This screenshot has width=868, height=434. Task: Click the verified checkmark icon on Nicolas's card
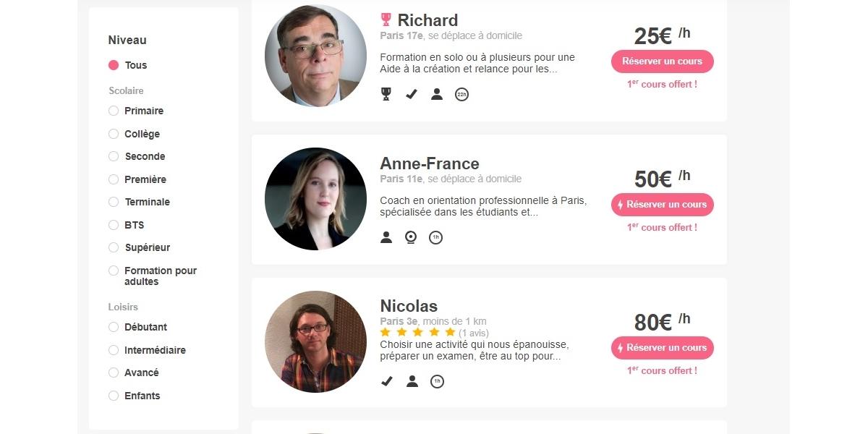387,380
